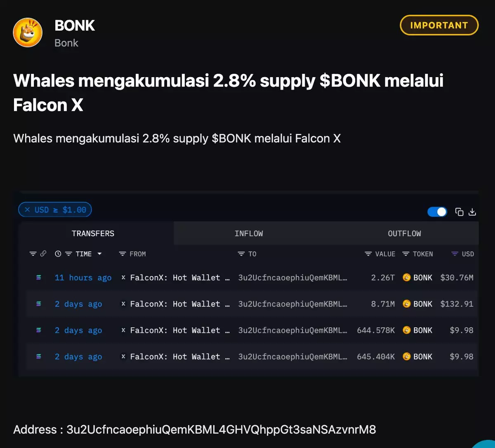This screenshot has width=495, height=448.
Task: Toggle the blue switch above the table
Action: pyautogui.click(x=437, y=212)
